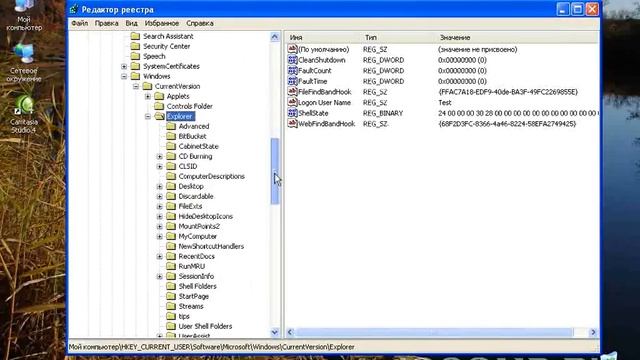The width and height of the screenshot is (640, 360).
Task: Select the Test value of Logon User Name
Action: coord(445,102)
